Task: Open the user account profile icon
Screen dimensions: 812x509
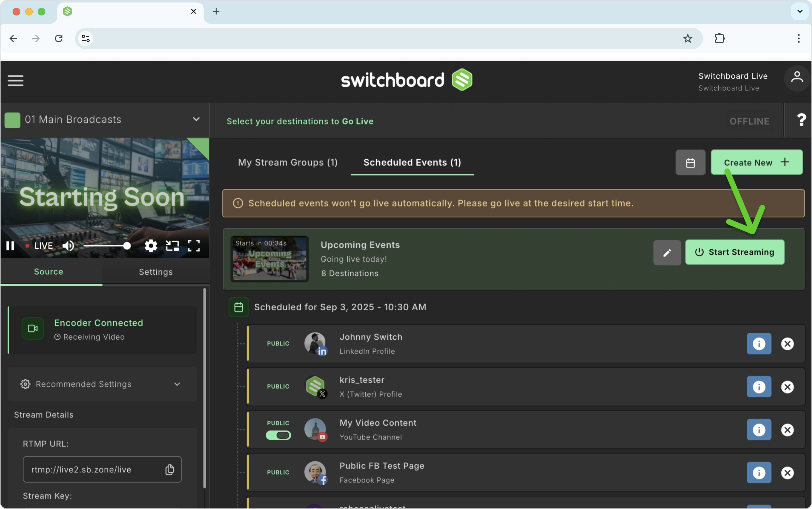Action: click(x=797, y=78)
